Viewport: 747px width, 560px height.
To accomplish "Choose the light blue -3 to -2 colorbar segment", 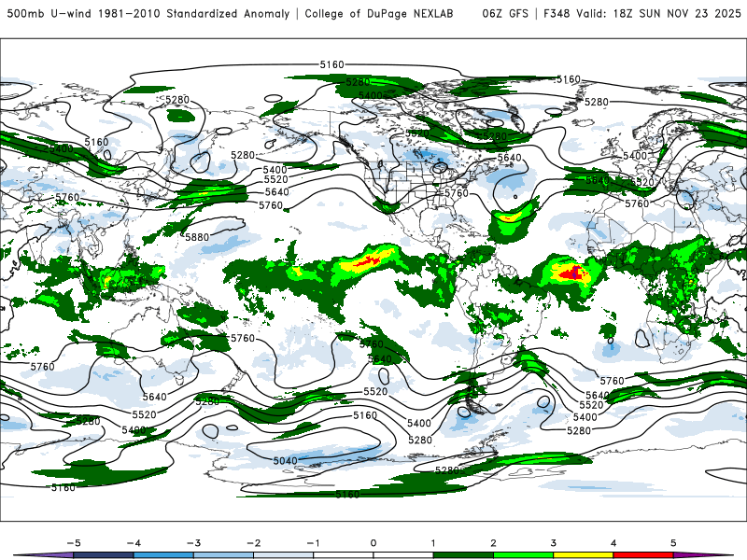I will [223, 555].
